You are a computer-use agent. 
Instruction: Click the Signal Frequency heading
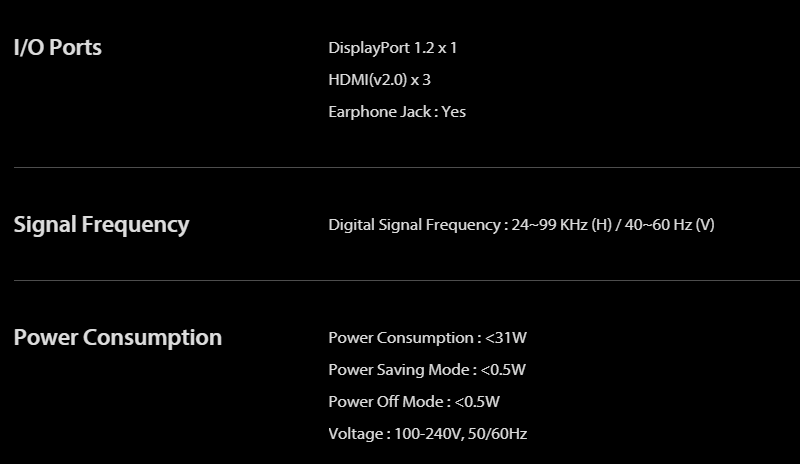click(x=102, y=225)
